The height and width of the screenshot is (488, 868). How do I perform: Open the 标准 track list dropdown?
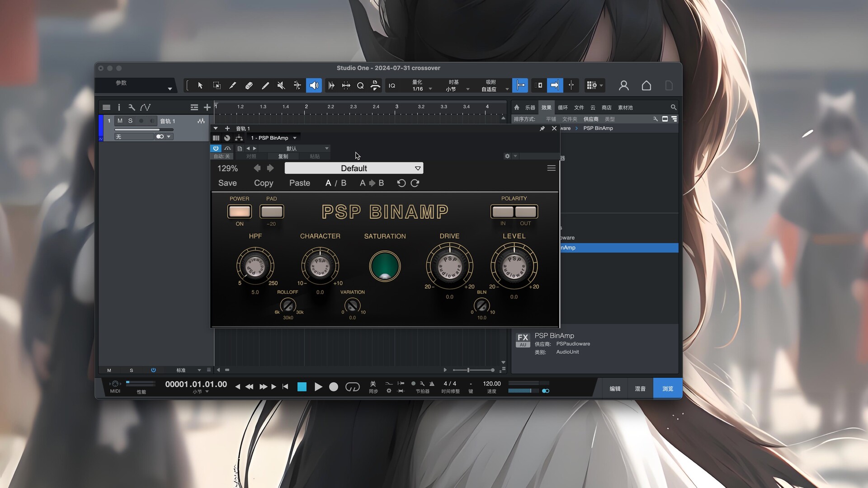pos(188,370)
